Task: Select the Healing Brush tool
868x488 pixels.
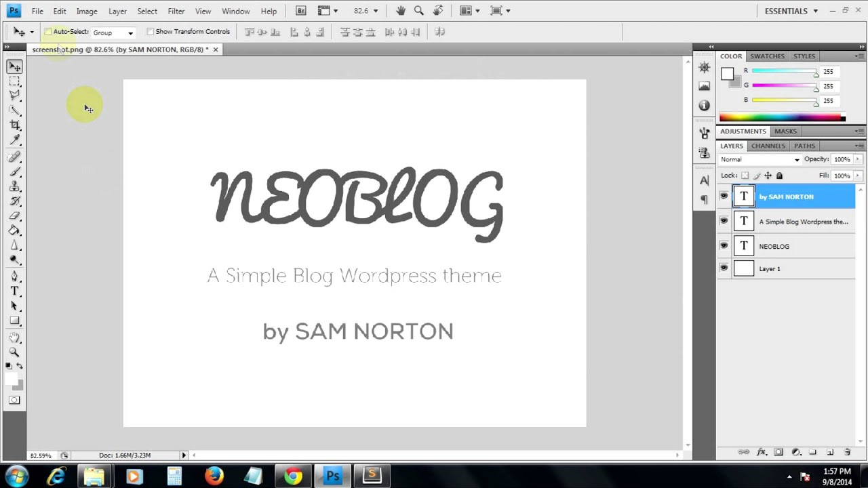Action: point(14,157)
